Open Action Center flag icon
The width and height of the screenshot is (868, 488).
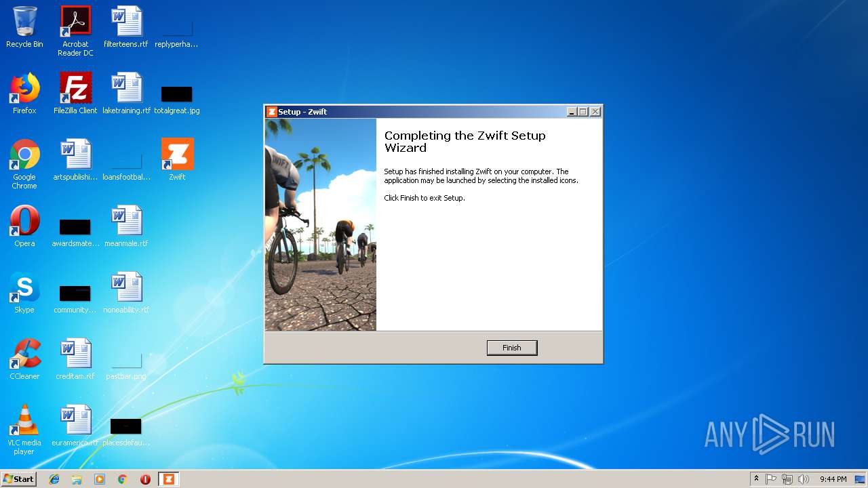pos(771,479)
